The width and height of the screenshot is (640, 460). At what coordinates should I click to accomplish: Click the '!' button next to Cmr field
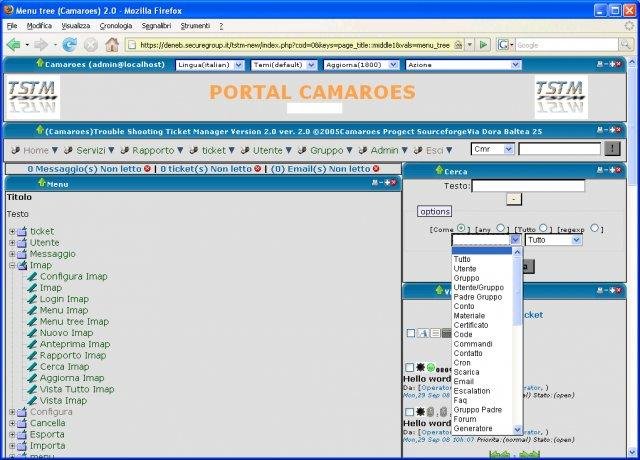[612, 149]
